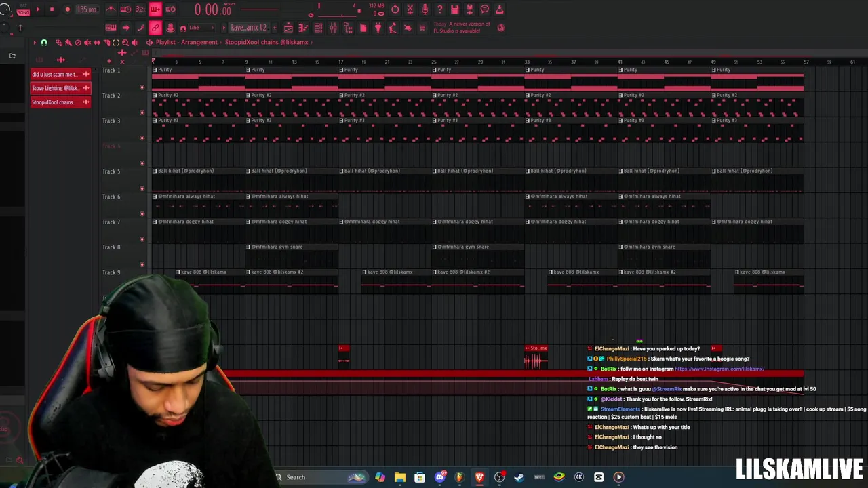
Task: Click the Save-as-new-version icon
Action: (x=469, y=9)
